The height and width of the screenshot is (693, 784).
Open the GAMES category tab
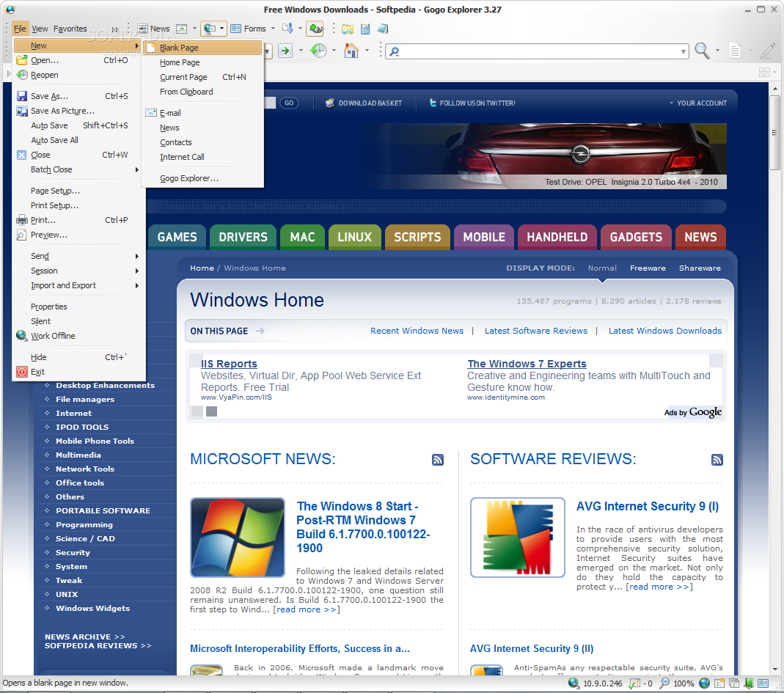[x=177, y=237]
